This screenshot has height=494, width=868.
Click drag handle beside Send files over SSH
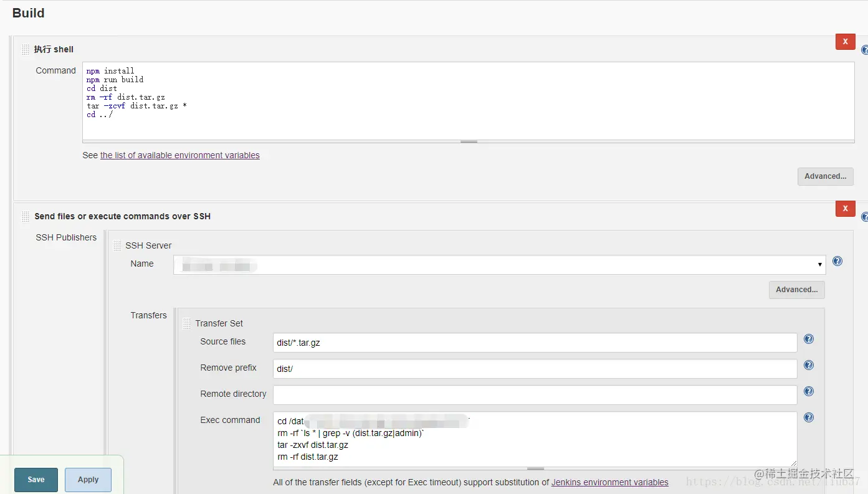26,216
